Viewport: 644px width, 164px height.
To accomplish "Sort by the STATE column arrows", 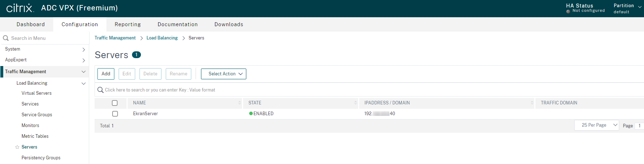I will point(356,103).
